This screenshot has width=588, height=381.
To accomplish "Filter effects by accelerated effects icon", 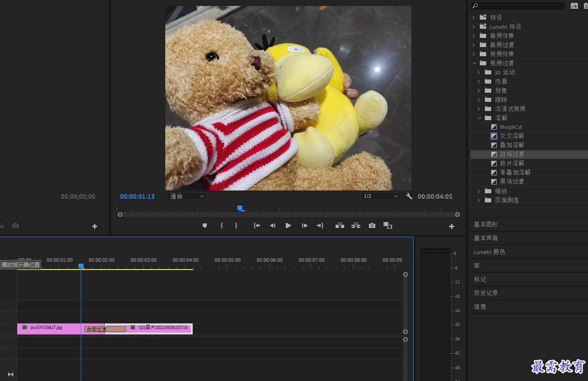I will pos(574,6).
